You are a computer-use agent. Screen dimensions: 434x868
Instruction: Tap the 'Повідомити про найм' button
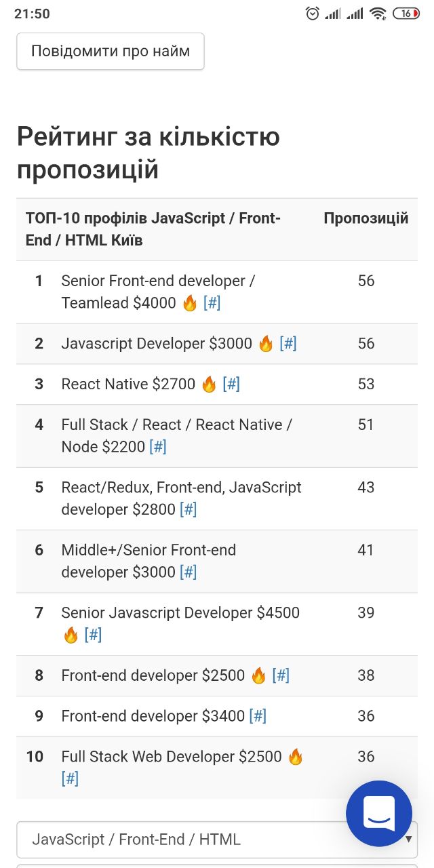click(111, 52)
